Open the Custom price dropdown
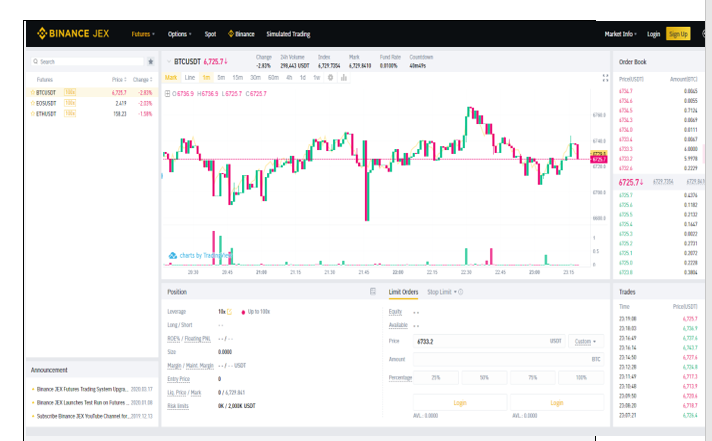Image resolution: width=712 pixels, height=441 pixels. point(585,342)
